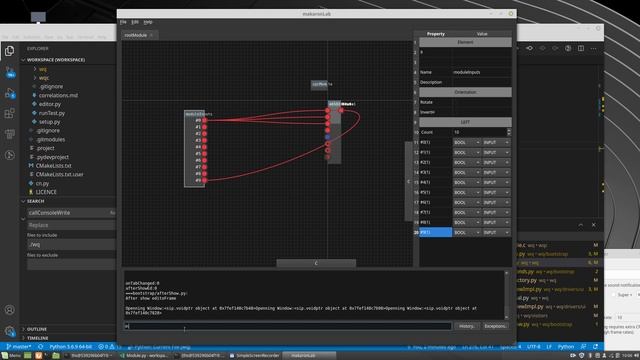The width and height of the screenshot is (640, 360).
Task: Open direction dropdown INPUT for row 11
Action: pos(496,142)
